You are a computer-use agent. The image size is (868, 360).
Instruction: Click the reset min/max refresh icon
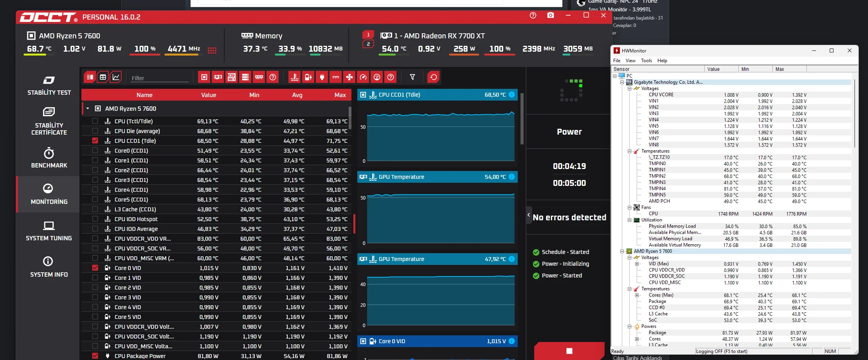tap(433, 77)
